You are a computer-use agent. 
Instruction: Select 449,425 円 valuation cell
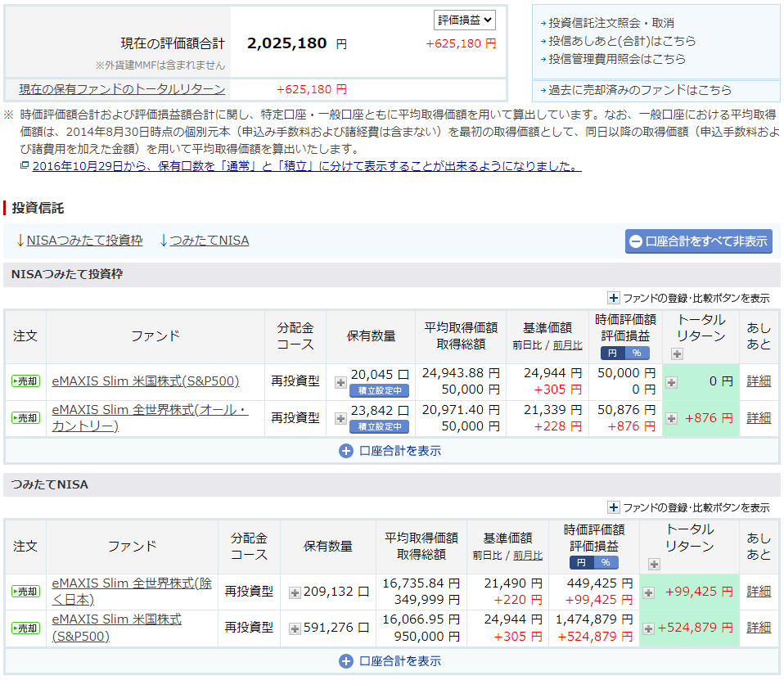(x=600, y=583)
